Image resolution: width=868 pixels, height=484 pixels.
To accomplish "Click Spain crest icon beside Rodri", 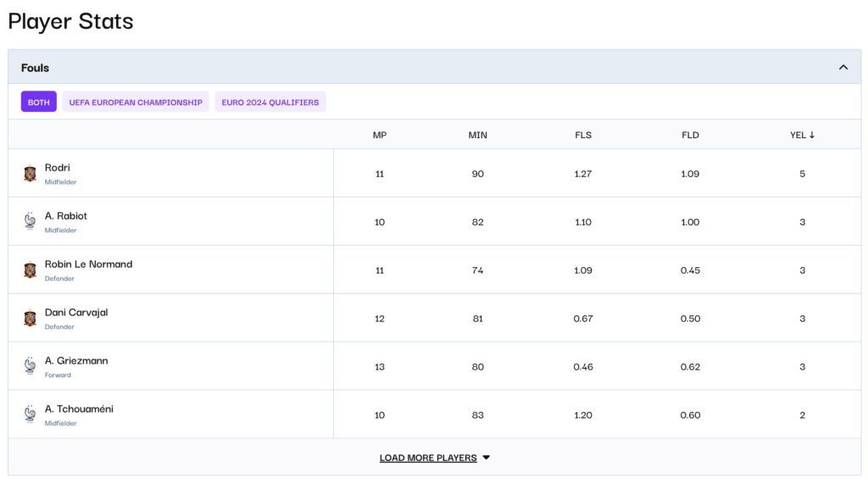I will [x=30, y=174].
